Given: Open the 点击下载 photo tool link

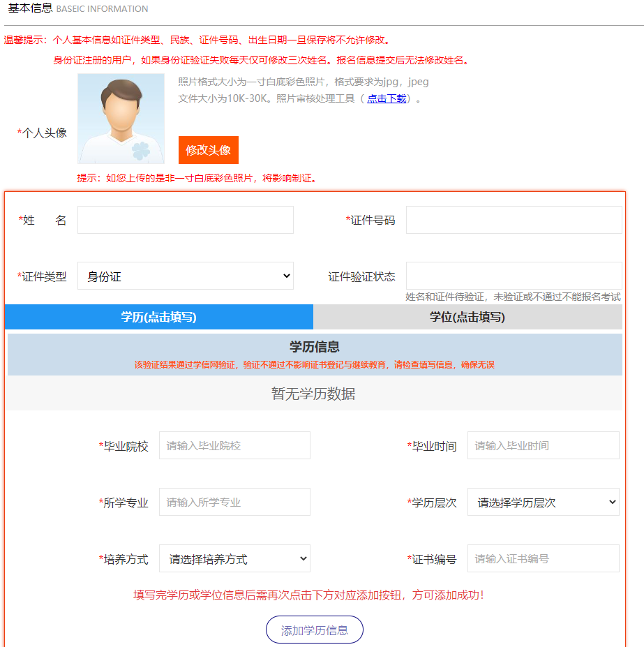Looking at the screenshot, I should coord(387,99).
